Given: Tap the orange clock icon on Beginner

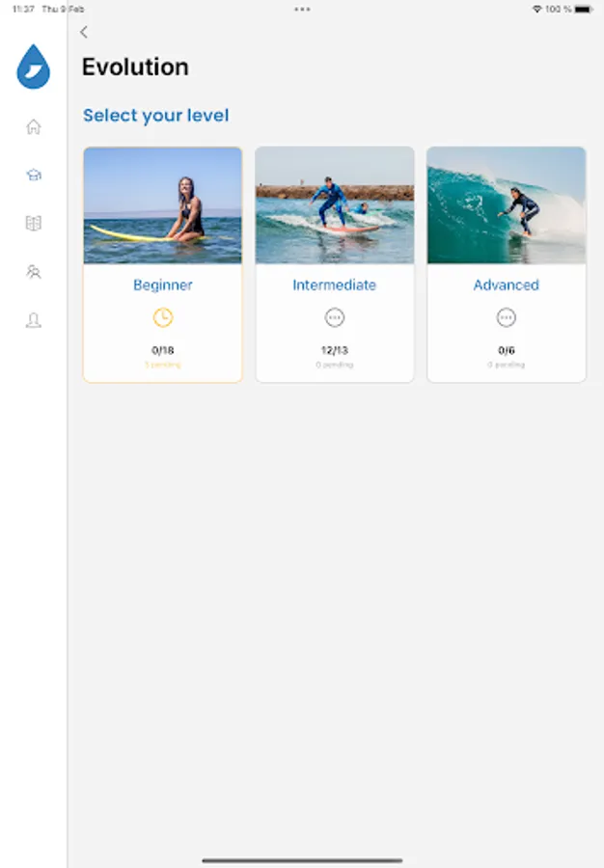Looking at the screenshot, I should point(162,317).
